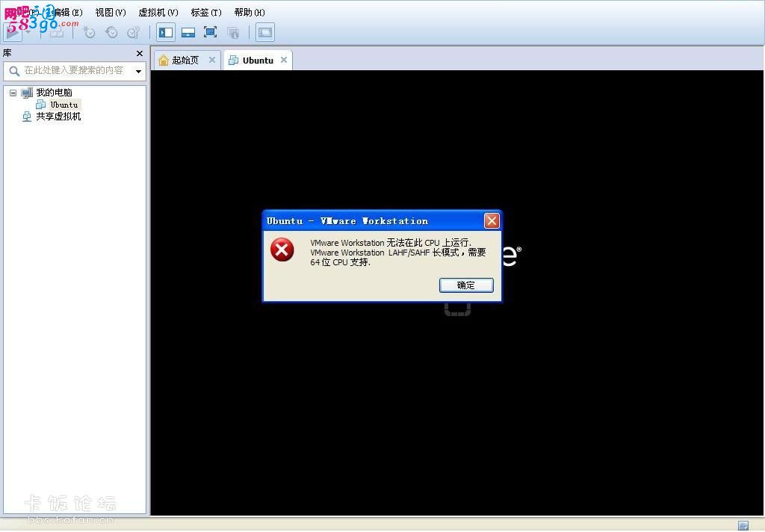Viewport: 765px width, 532px height.
Task: Open the library search dropdown arrow
Action: [138, 71]
